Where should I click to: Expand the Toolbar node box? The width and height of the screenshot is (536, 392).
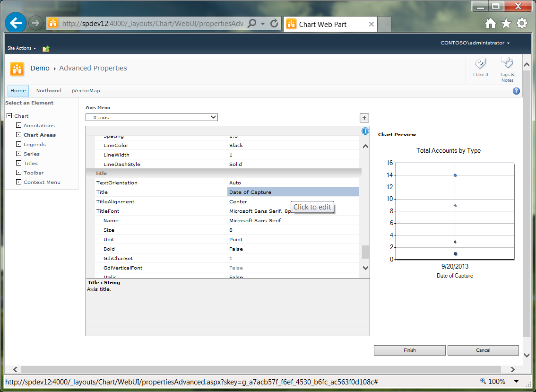point(19,173)
